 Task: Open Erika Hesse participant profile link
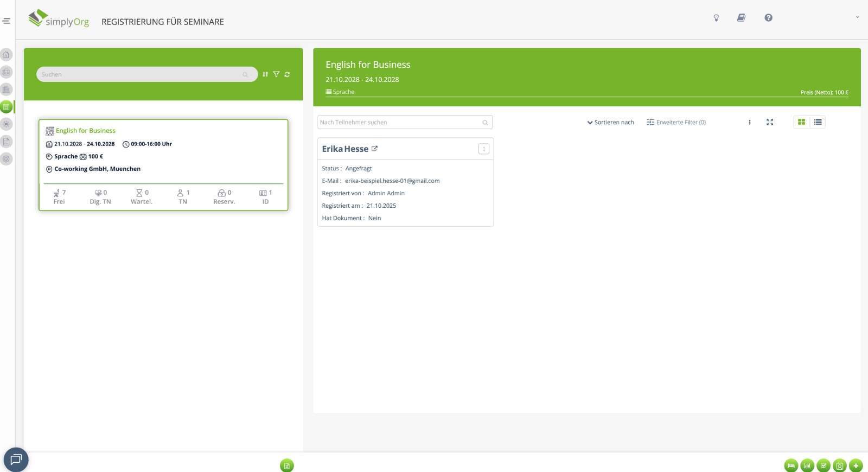tap(374, 149)
